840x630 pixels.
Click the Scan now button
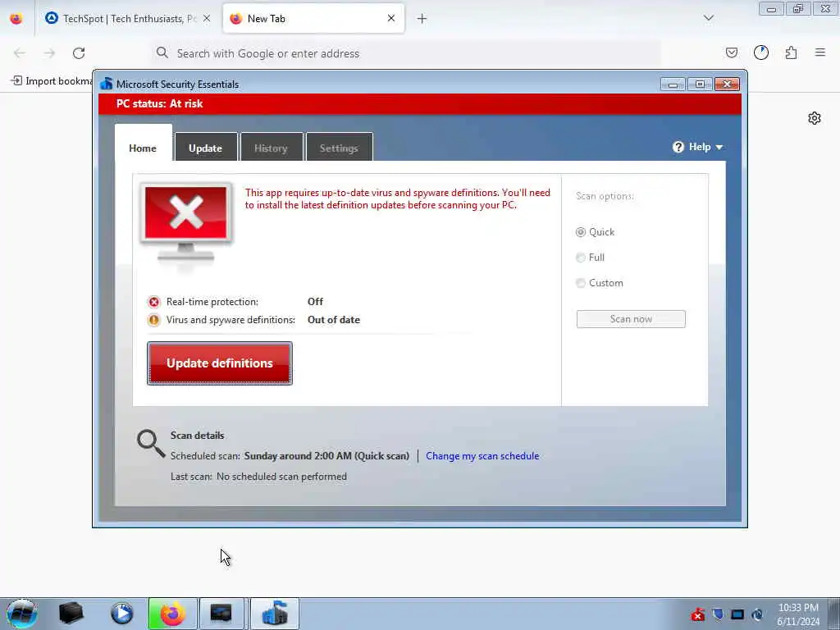pos(631,319)
